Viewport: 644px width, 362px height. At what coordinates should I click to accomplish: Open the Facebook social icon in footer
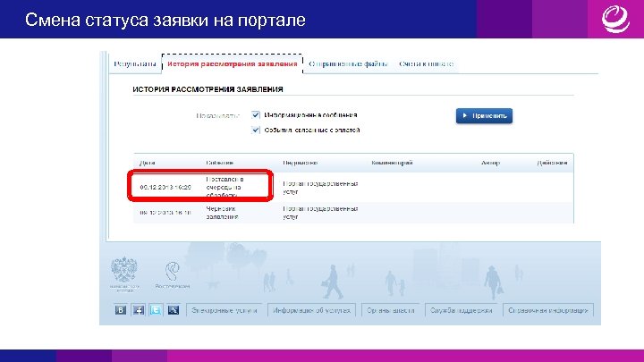tap(139, 310)
